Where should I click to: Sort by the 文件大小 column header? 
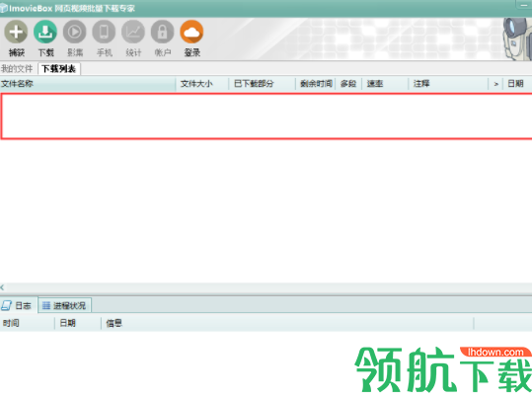202,84
